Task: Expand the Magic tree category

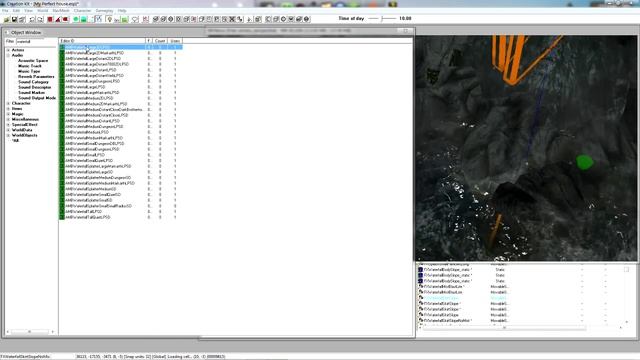Action: click(8, 114)
